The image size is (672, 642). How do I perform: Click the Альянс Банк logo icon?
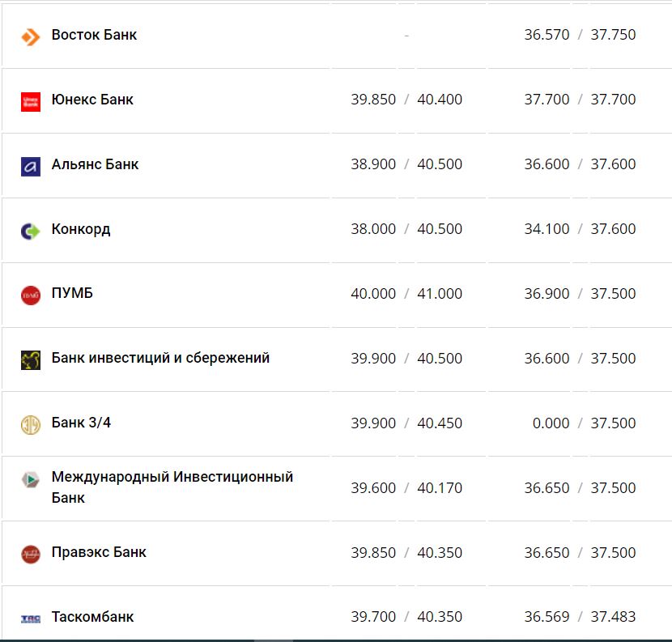(30, 166)
